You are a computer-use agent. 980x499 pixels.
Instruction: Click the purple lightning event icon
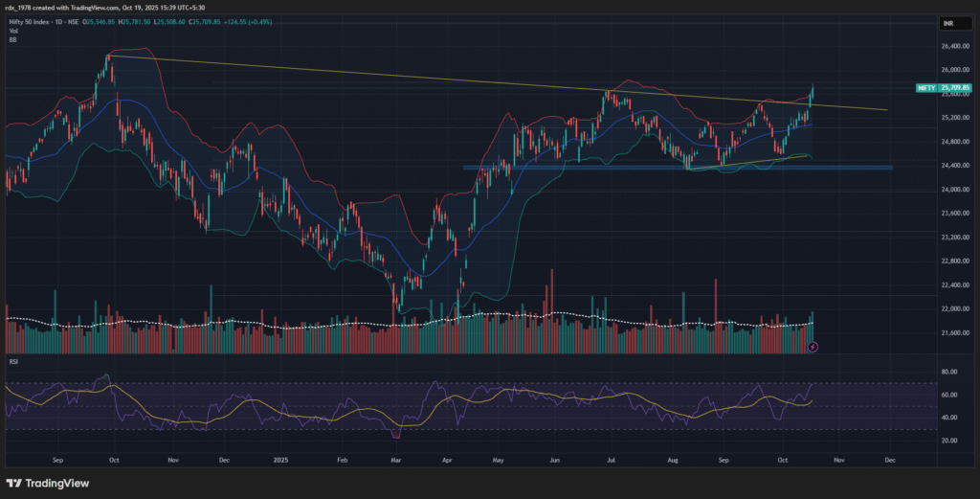click(813, 347)
